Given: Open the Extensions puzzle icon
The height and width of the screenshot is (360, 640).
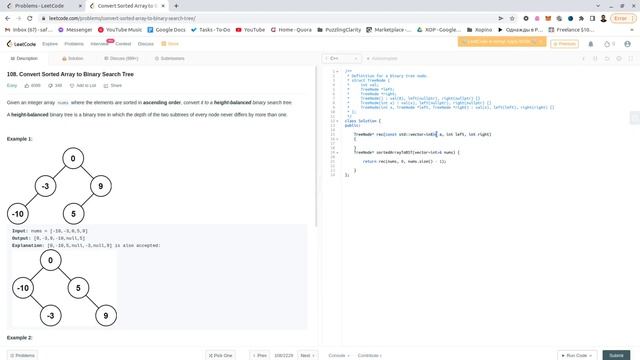Looking at the screenshot, I should (581, 18).
